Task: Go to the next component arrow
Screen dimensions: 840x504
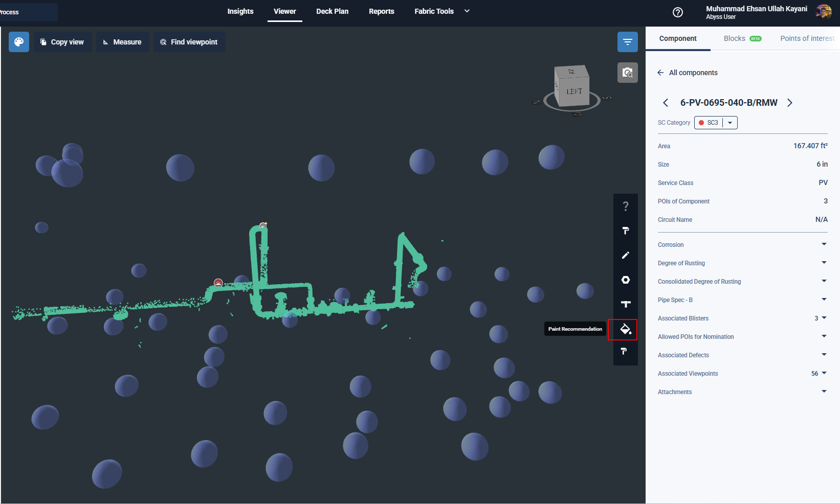Action: (x=790, y=103)
